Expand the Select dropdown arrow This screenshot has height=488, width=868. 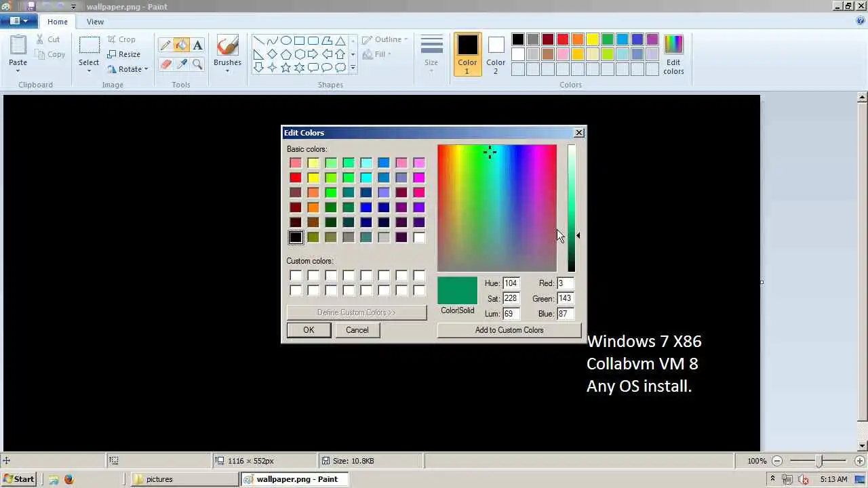pyautogui.click(x=89, y=70)
